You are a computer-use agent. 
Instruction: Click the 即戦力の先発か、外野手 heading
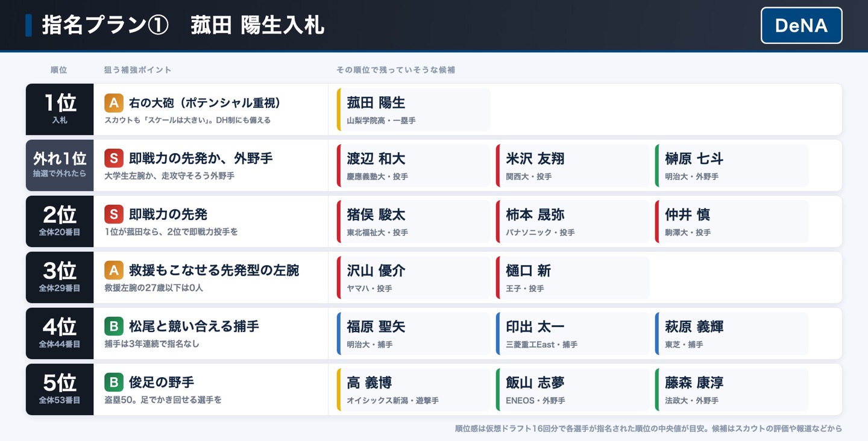[x=201, y=158]
